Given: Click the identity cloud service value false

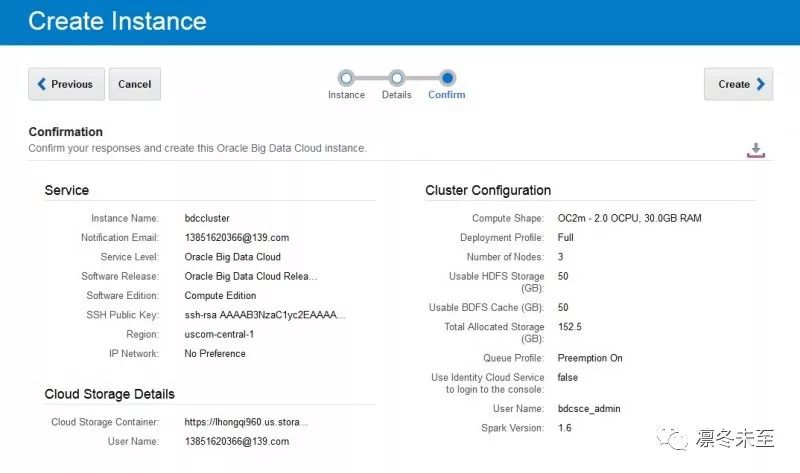Looking at the screenshot, I should [x=567, y=378].
